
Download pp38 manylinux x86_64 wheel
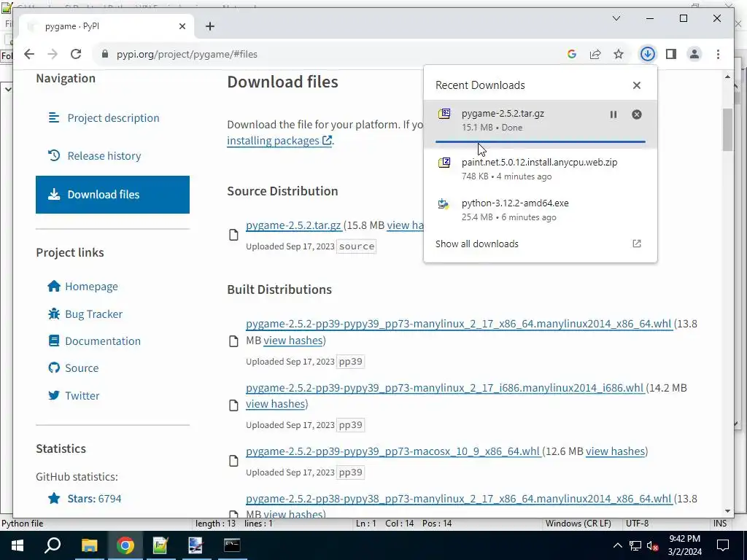tap(459, 499)
